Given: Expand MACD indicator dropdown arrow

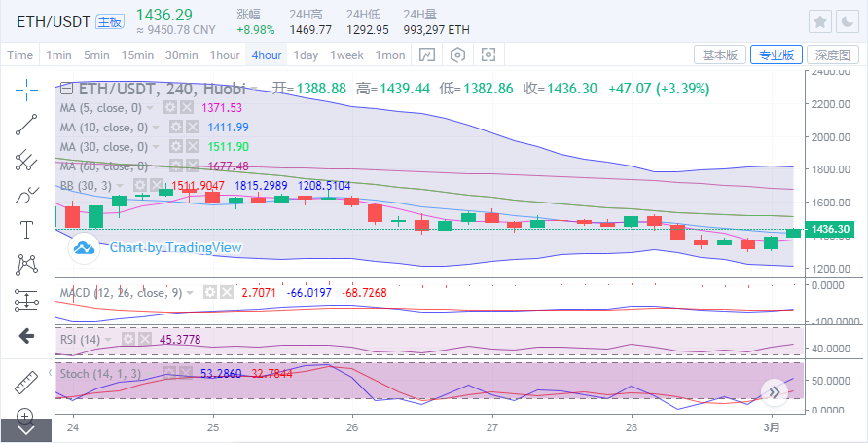Looking at the screenshot, I should click(x=190, y=292).
